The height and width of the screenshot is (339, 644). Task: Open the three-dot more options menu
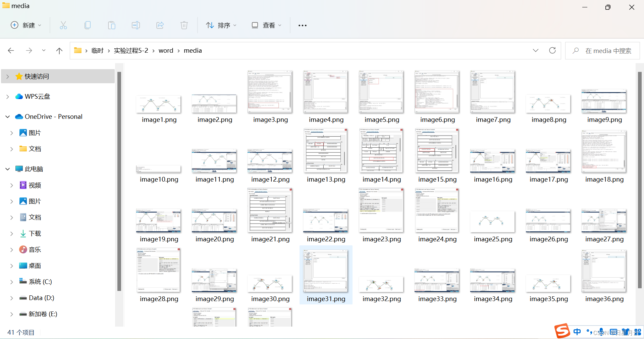303,26
